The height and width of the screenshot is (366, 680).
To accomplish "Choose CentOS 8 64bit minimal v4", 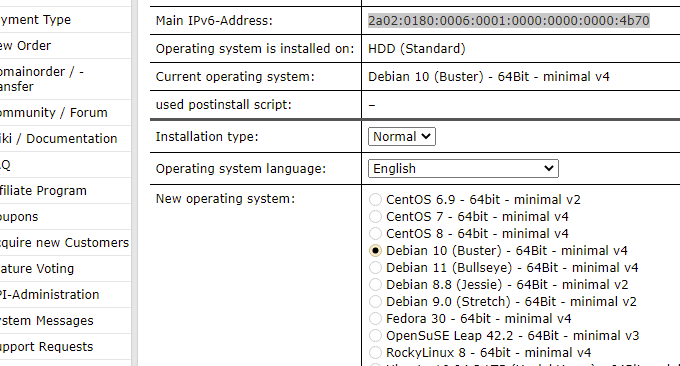I will (x=375, y=233).
